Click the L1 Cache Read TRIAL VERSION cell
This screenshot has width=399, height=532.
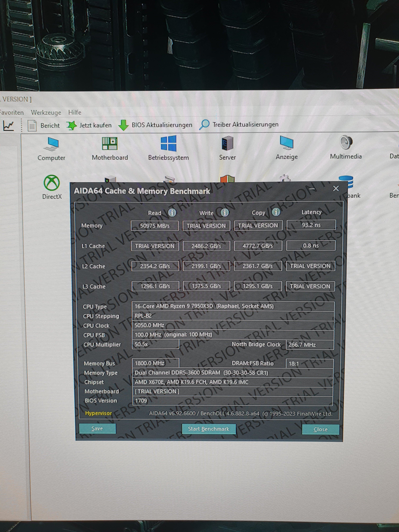click(155, 246)
